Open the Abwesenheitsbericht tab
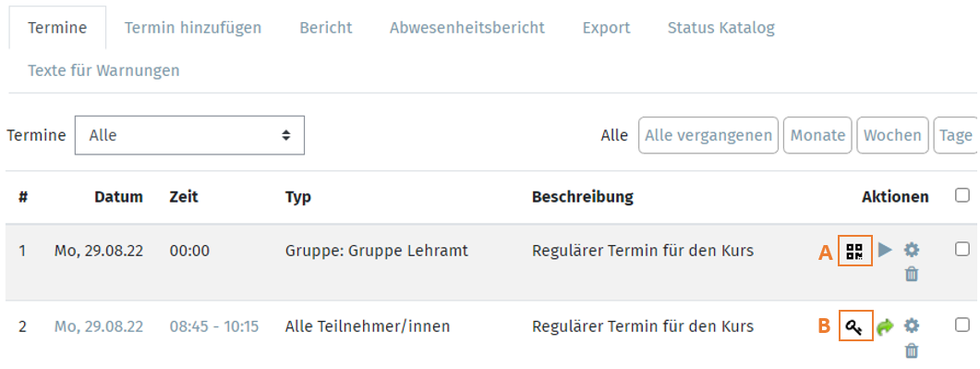The height and width of the screenshot is (369, 980). 466,28
